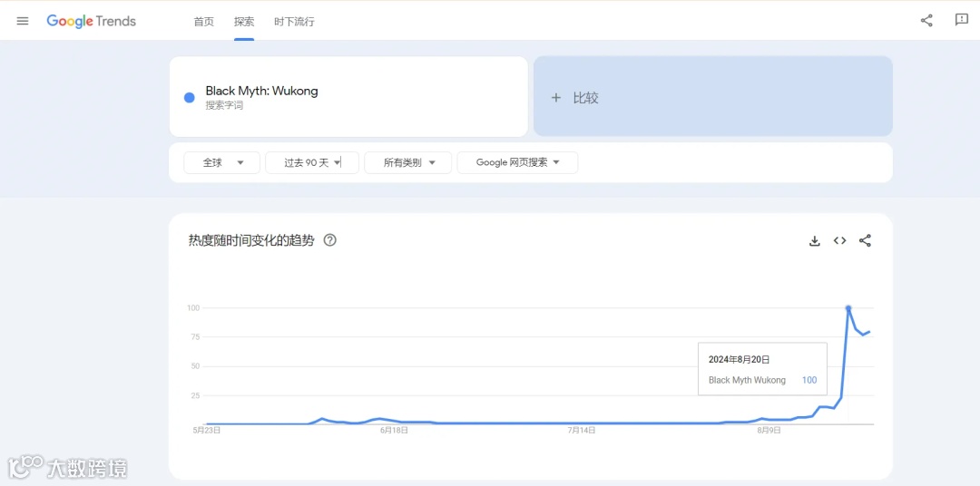Viewport: 980px width, 486px height.
Task: Switch to the 时下流行 tab
Action: click(294, 22)
